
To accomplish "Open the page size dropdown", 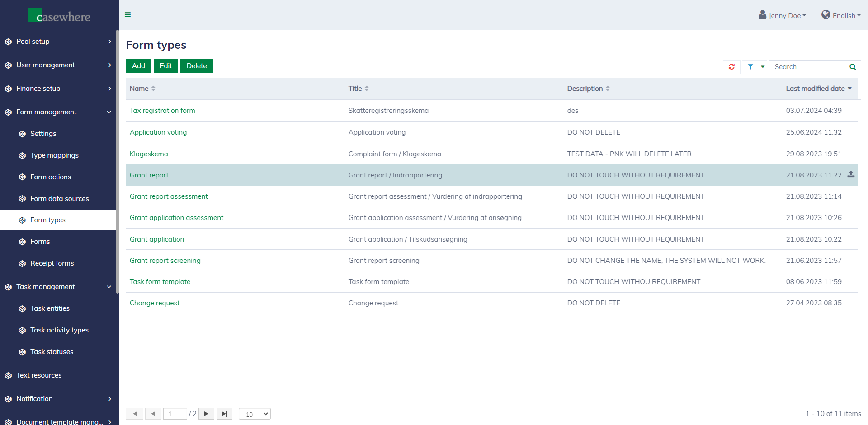I will 255,414.
